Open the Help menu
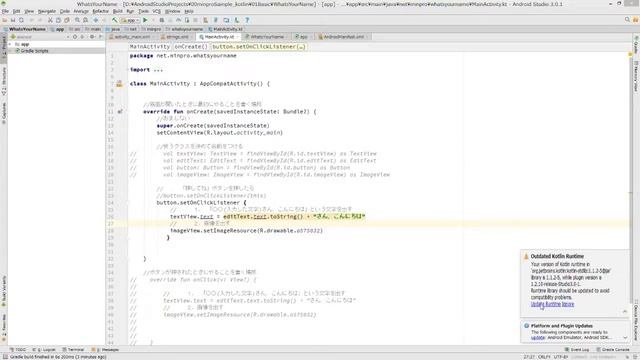640x360 pixels. [x=189, y=11]
